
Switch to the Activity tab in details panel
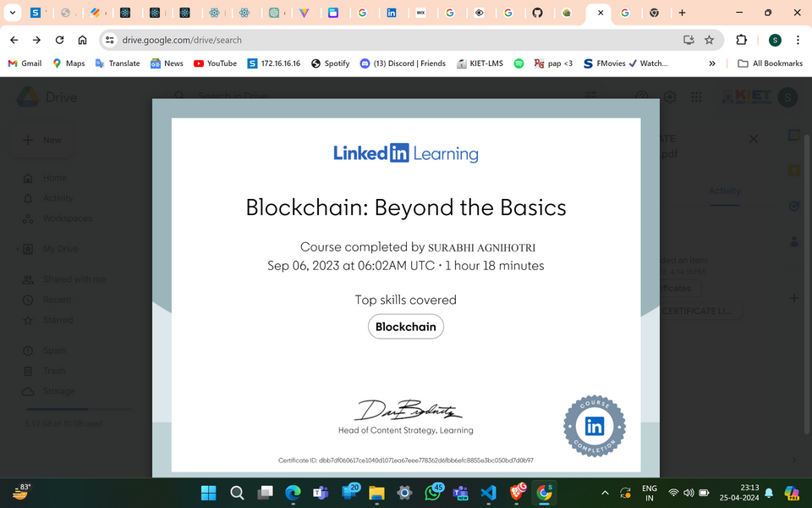tap(725, 190)
